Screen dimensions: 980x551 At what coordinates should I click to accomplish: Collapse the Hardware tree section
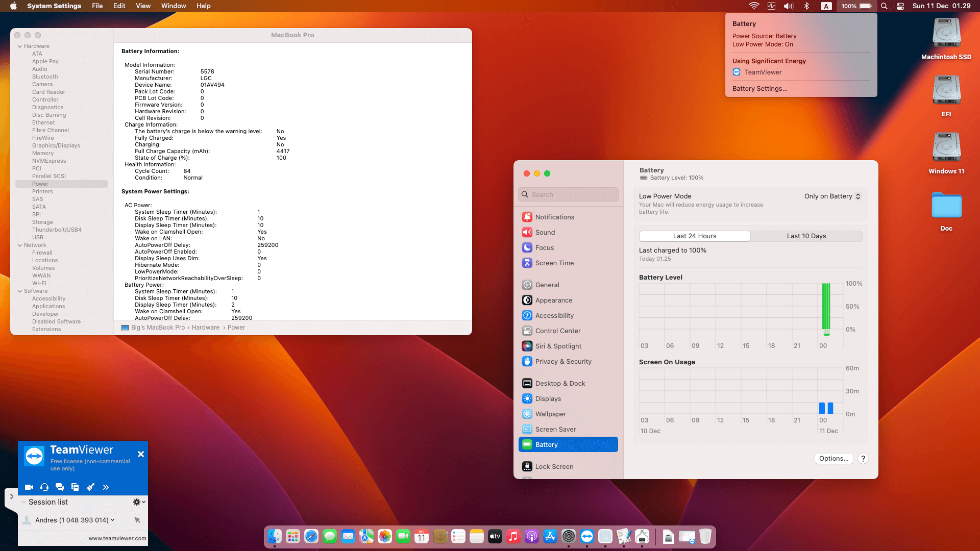click(20, 46)
